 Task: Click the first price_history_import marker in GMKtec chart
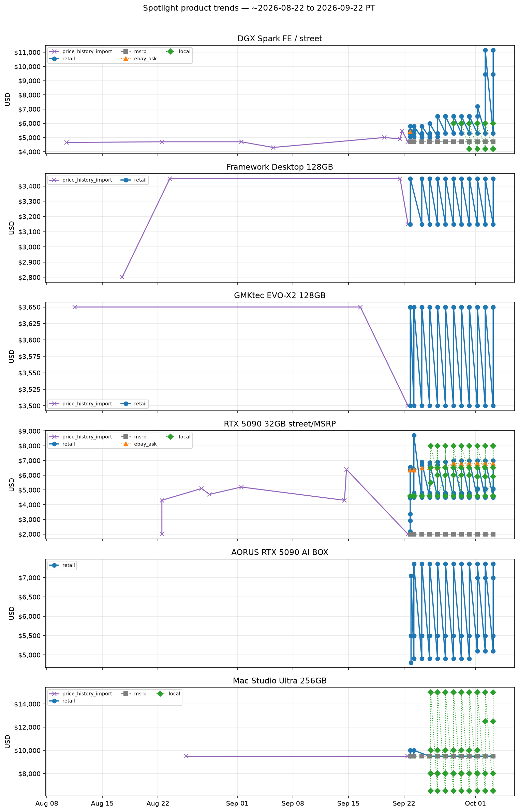point(75,307)
